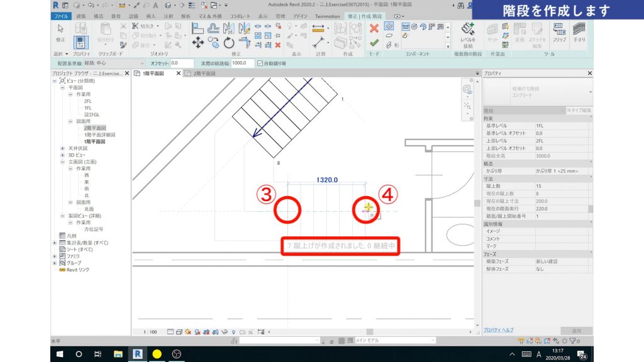Toggle the automatic landing (自動踊り場) checkbox
Screen dimensions: 644x362
260,63
